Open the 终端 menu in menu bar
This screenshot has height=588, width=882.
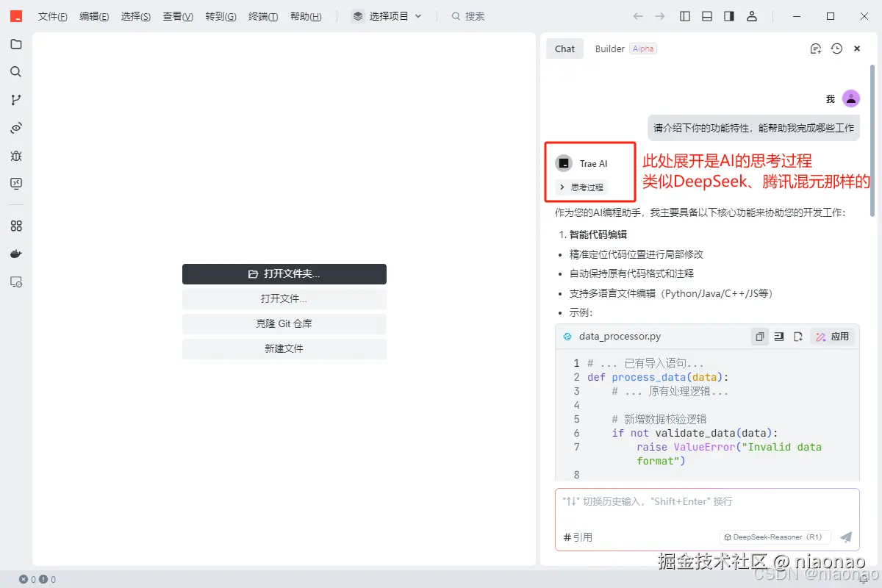click(263, 16)
